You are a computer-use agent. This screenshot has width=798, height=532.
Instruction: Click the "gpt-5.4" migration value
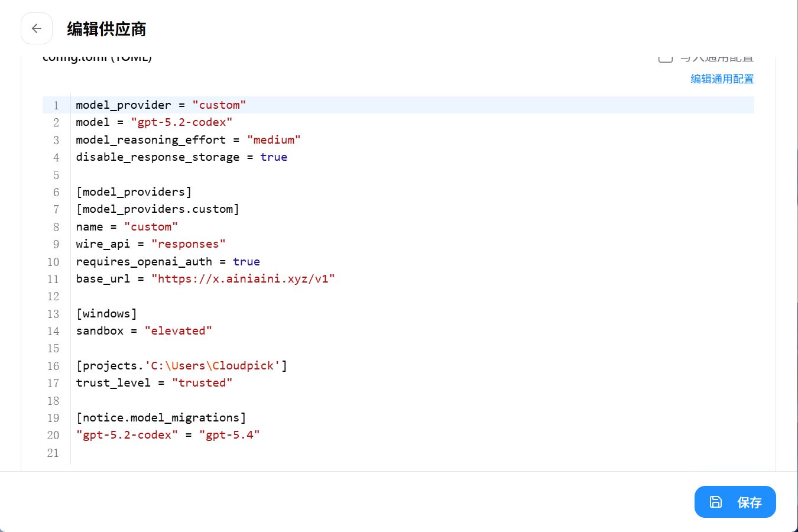(229, 435)
